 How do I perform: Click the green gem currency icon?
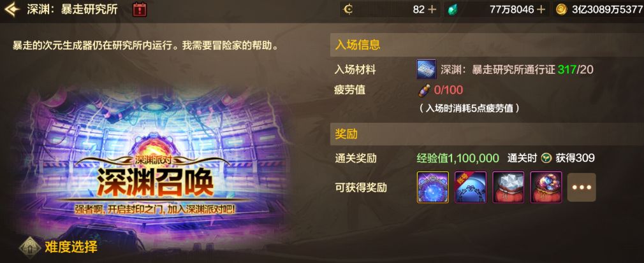(x=453, y=10)
